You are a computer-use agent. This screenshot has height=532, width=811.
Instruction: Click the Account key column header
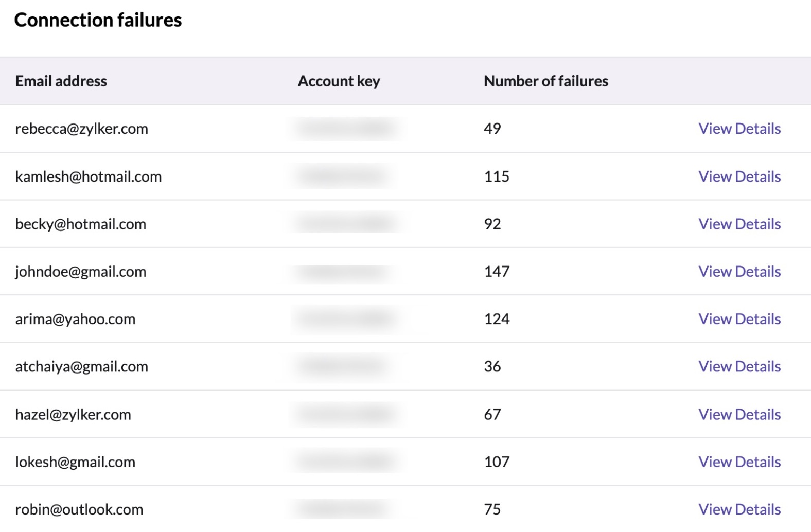(x=339, y=81)
